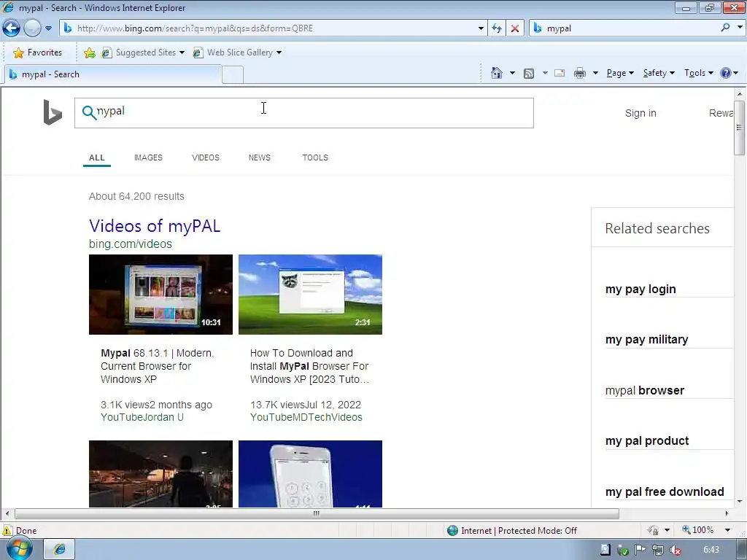The image size is (747, 560).
Task: Open Mypal 68.13.1 Modern Browser video title
Action: tap(158, 366)
